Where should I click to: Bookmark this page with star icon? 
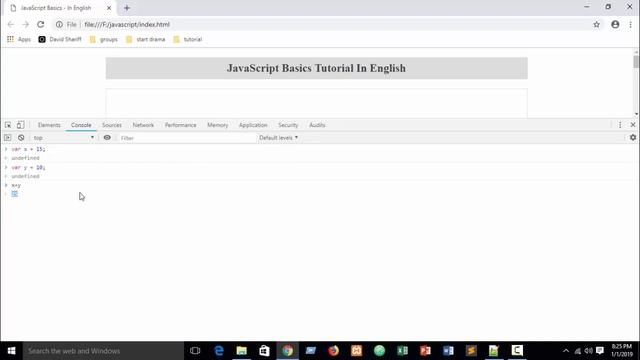[x=596, y=24]
